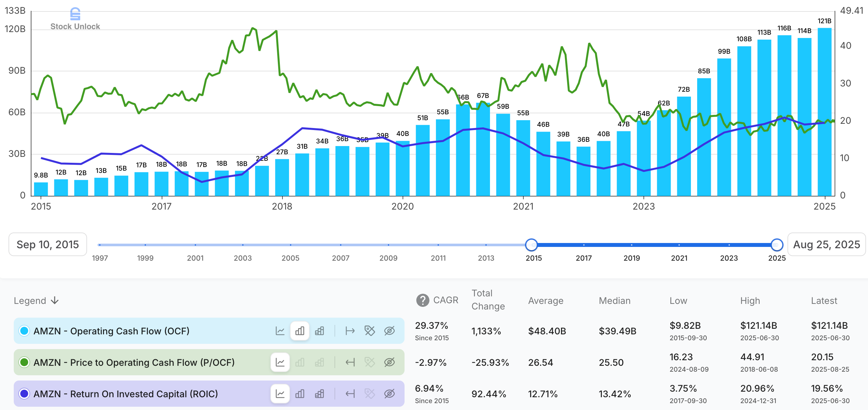868x410 pixels.
Task: Expand the Legend sort arrow
Action: (x=55, y=300)
